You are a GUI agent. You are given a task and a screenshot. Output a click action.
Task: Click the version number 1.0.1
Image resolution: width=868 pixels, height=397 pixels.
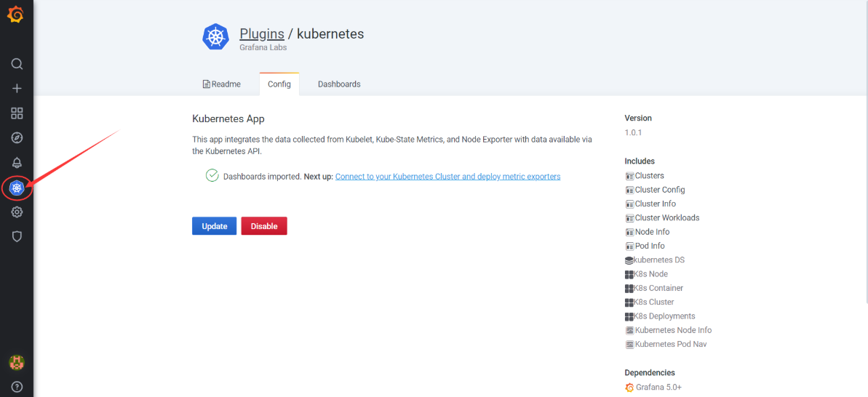(633, 133)
